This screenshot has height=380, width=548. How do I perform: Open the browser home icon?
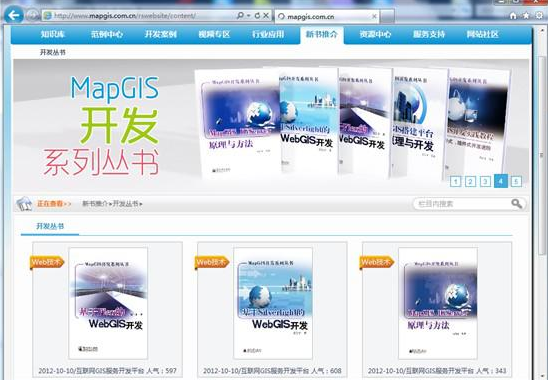(x=513, y=15)
